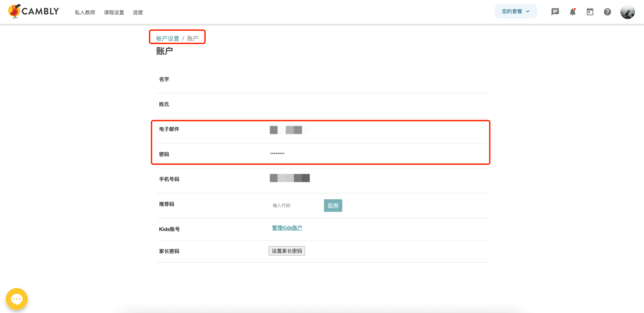Image resolution: width=644 pixels, height=313 pixels.
Task: Open the yellow chat support bubble
Action: click(17, 299)
